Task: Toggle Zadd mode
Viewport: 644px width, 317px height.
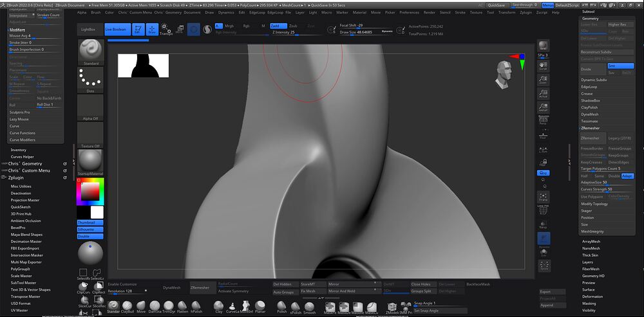Action: [x=277, y=26]
